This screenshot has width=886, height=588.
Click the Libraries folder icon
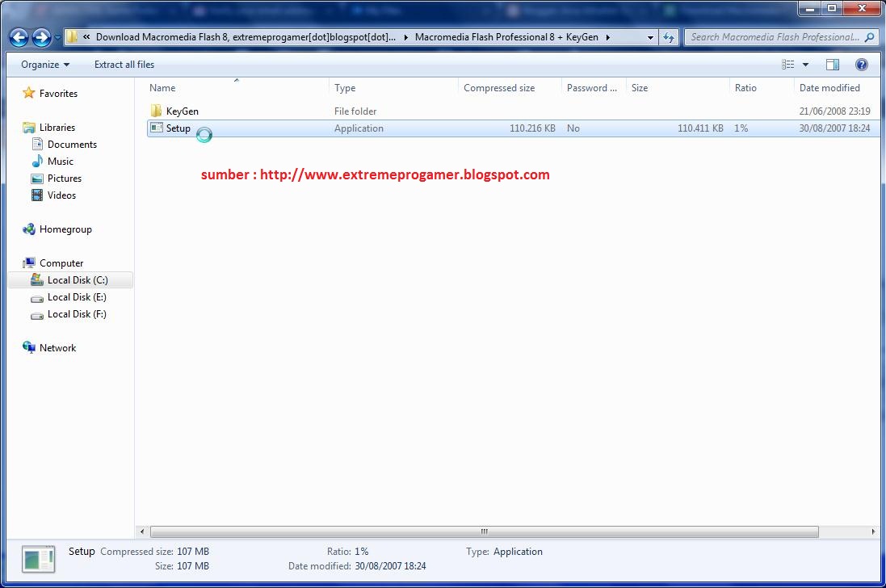[29, 128]
